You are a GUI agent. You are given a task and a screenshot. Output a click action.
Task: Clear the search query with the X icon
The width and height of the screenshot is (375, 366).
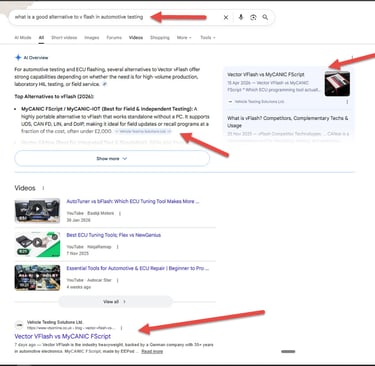click(226, 17)
